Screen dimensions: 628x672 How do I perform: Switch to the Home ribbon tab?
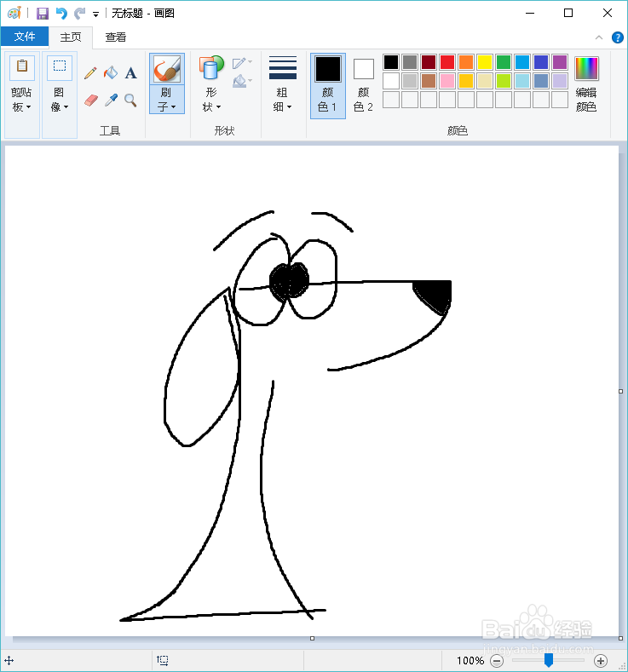tap(71, 37)
